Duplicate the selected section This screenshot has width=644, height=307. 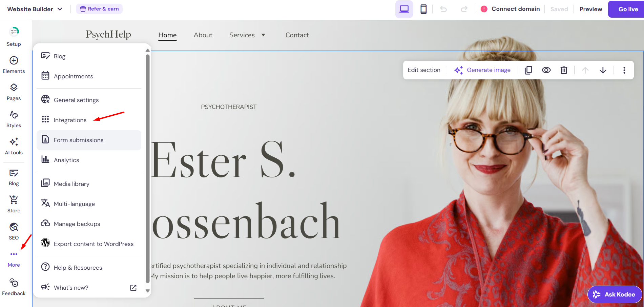pos(528,70)
